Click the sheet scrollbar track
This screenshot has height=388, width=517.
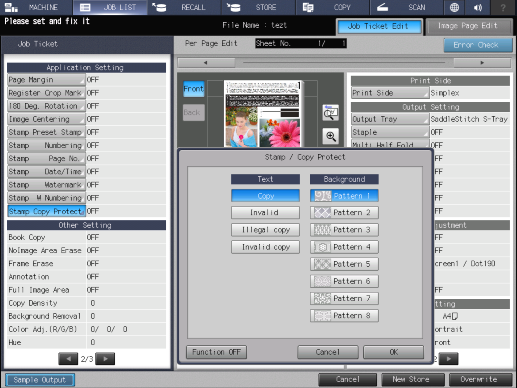tap(344, 63)
